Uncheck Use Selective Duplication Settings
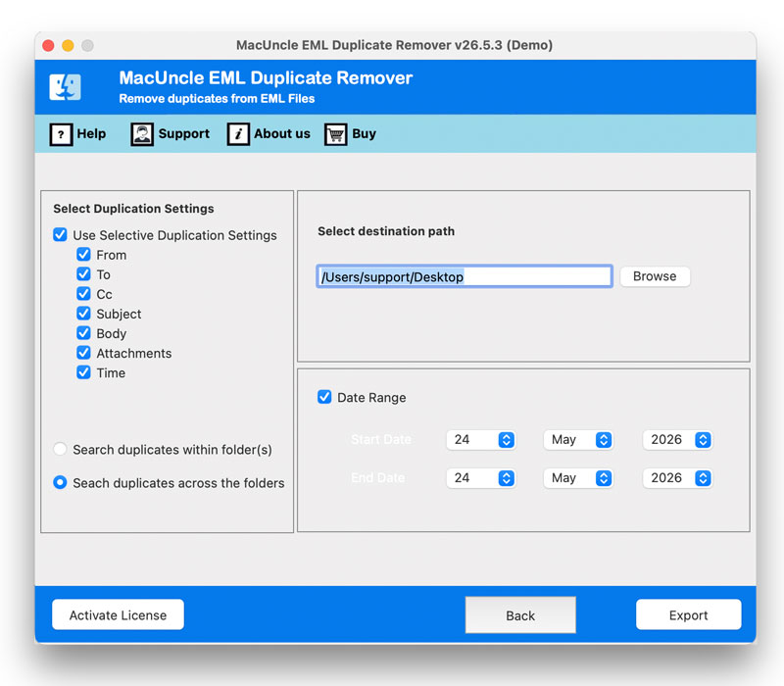Screen dimensions: 784x686 (60, 234)
